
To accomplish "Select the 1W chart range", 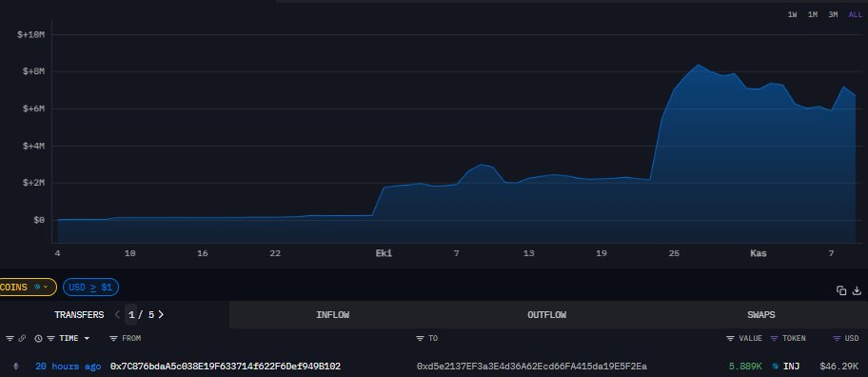I will 792,15.
